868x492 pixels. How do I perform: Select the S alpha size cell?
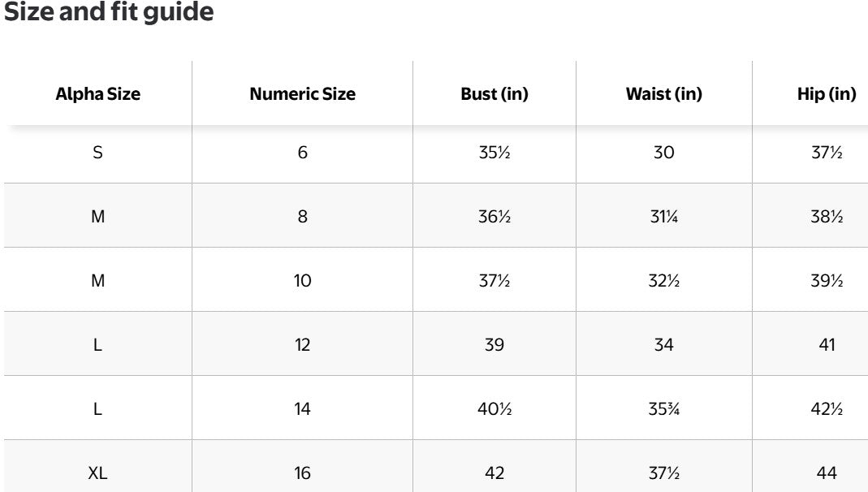(x=97, y=153)
